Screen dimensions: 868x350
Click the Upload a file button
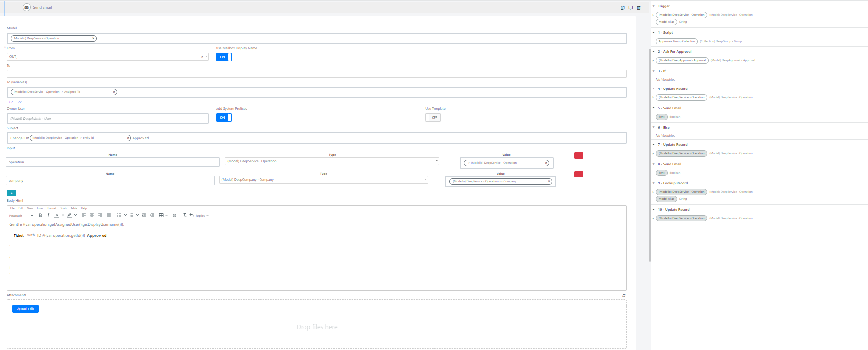tap(25, 309)
